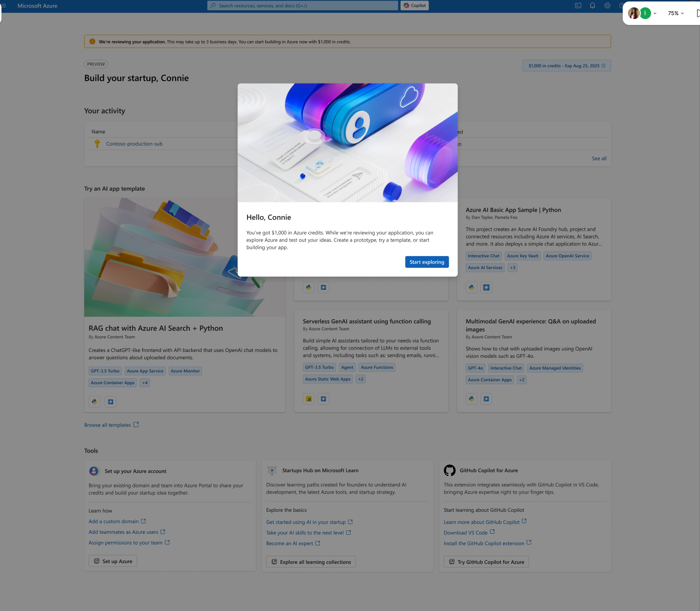Open the user avatar dropdown chevron
Screen dimensions: 700x611
[x=655, y=13]
